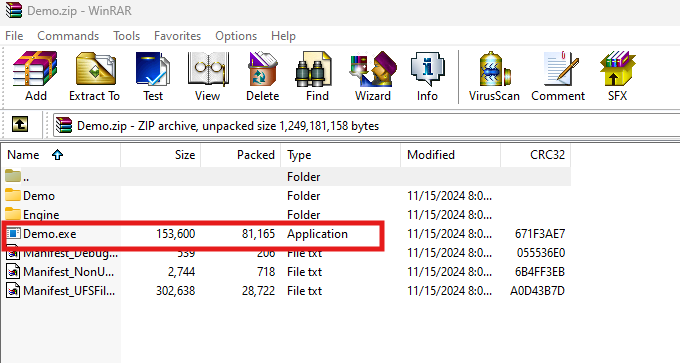Show archive Info
Screen dimensions: 680x363
427,76
